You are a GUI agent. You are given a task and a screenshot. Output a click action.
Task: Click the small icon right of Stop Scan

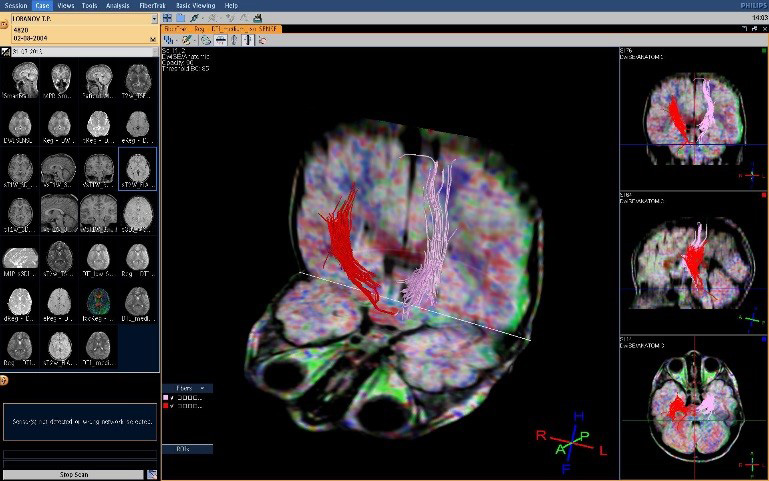[152, 474]
